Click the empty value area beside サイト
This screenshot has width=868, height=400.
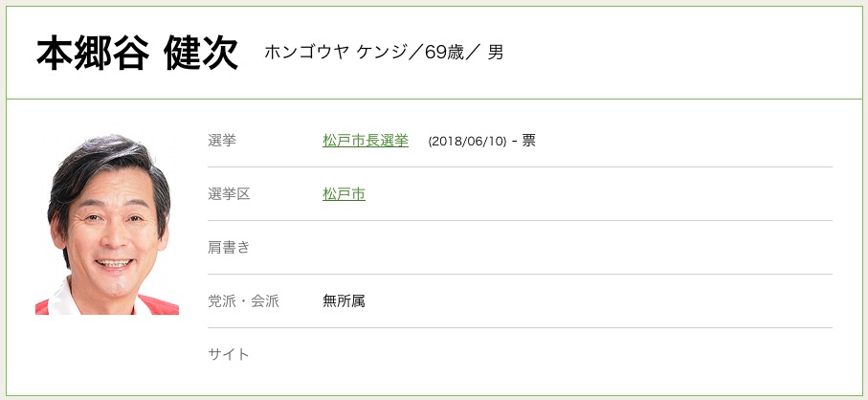(574, 355)
